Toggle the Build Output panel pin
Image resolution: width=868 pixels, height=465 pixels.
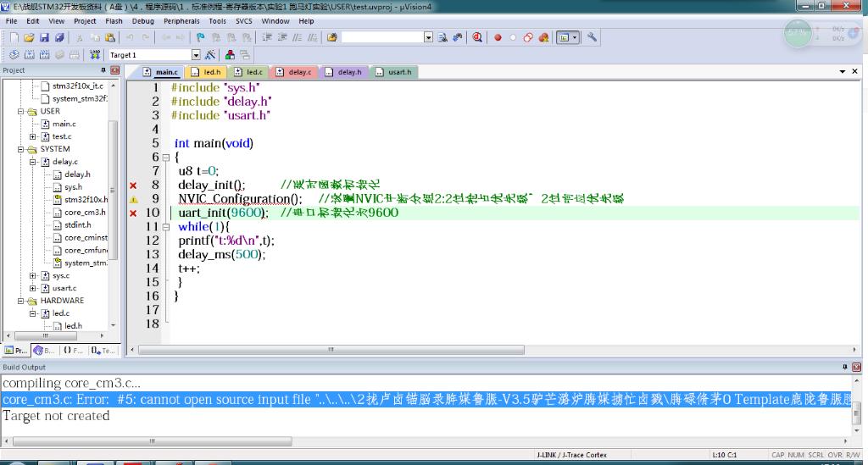[x=845, y=367]
